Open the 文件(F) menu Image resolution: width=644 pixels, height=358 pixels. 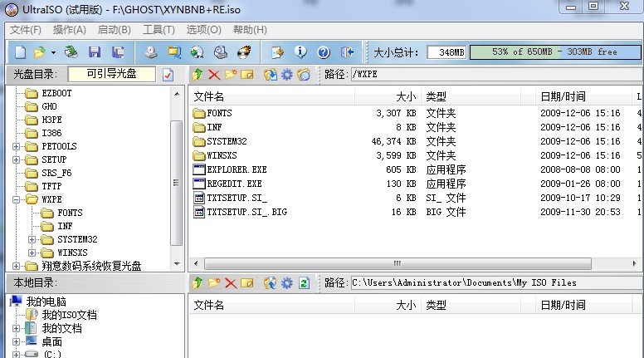tap(26, 30)
